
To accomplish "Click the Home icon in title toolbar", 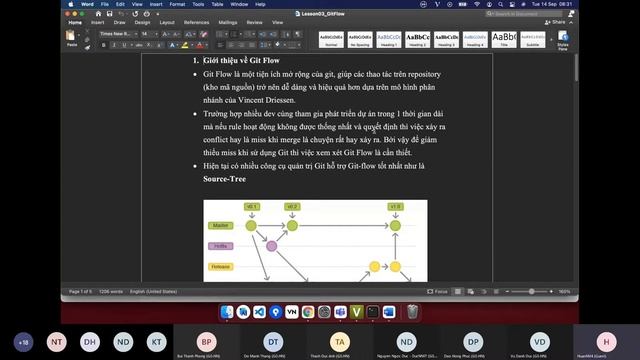I will point(98,14).
